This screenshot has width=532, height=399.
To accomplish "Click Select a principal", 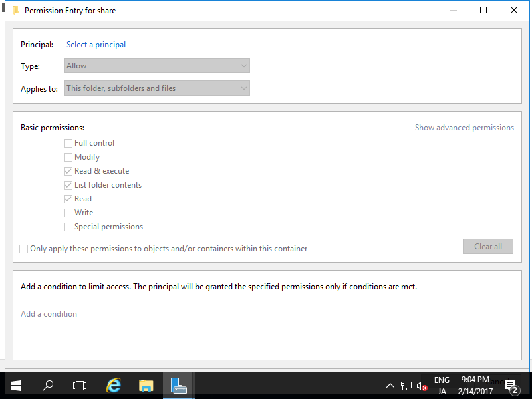I will [96, 44].
